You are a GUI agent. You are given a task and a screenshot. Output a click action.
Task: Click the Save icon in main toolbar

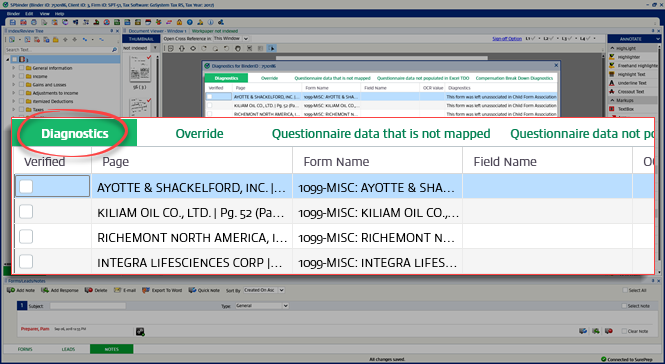click(13, 22)
